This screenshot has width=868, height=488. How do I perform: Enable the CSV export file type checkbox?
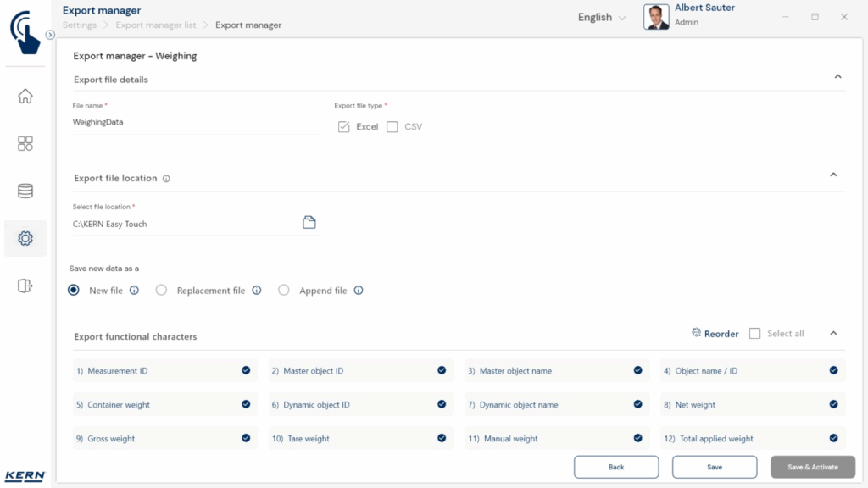(x=392, y=127)
